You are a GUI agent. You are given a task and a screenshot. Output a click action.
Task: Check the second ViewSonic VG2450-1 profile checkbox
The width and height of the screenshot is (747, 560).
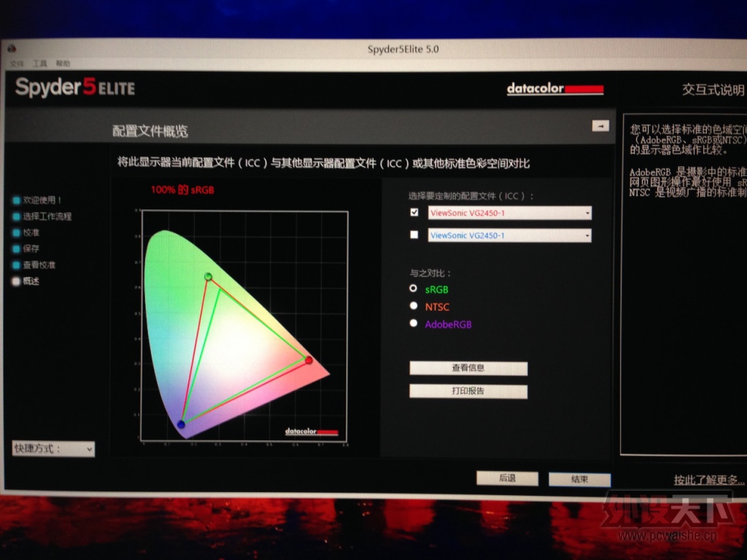click(414, 235)
